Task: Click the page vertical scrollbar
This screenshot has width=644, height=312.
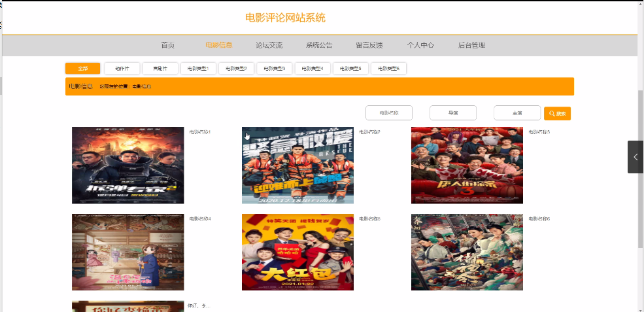Action: click(x=640, y=169)
